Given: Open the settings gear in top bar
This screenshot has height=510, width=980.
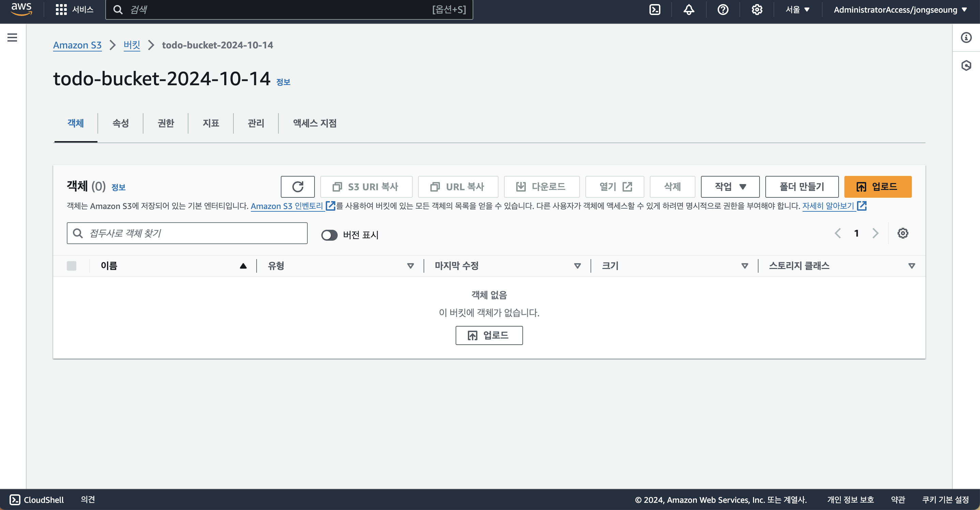Looking at the screenshot, I should (757, 10).
